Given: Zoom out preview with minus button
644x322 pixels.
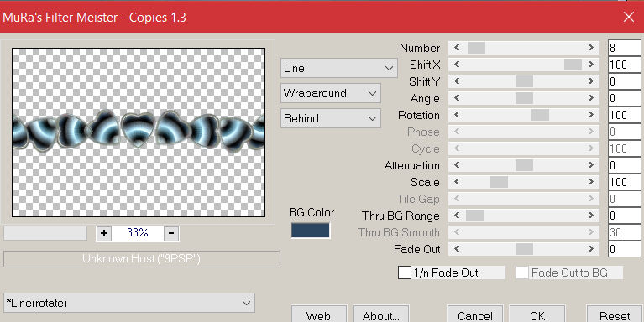Looking at the screenshot, I should (171, 233).
